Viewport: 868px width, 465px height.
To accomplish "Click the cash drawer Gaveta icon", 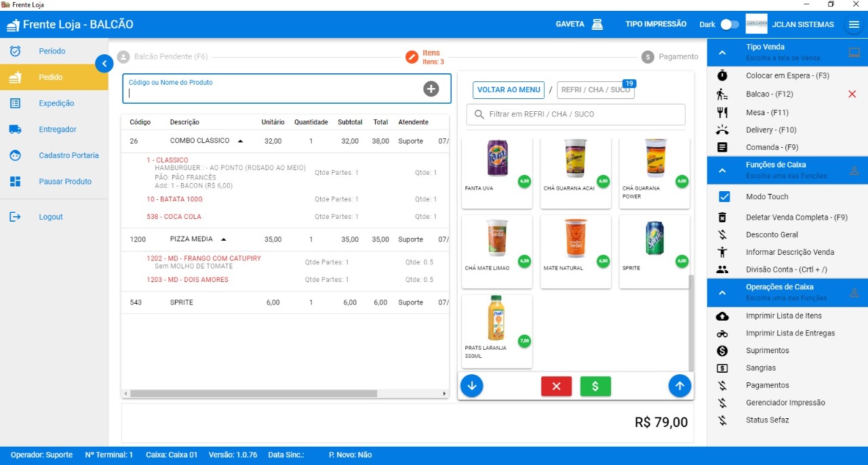I will point(597,24).
